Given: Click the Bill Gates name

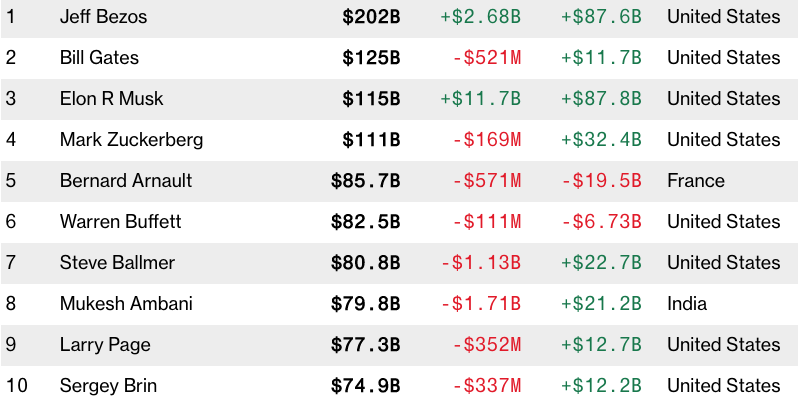Looking at the screenshot, I should 99,58.
